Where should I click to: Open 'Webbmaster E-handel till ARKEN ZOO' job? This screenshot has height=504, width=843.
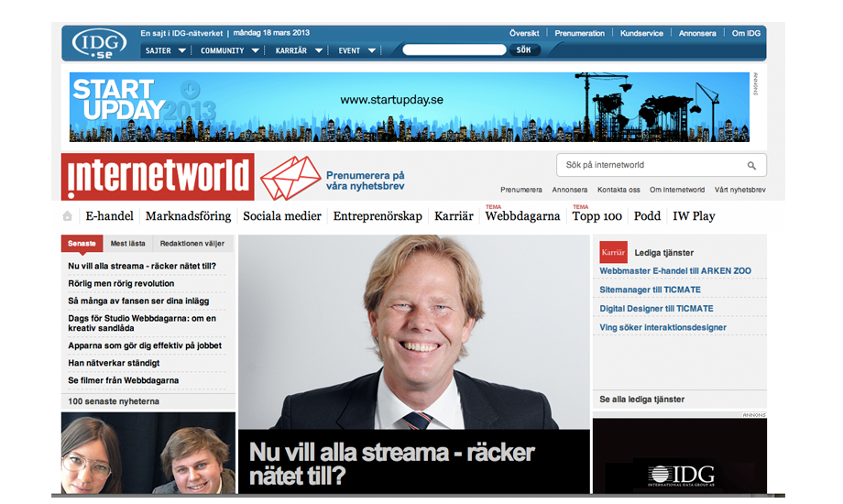pos(675,271)
